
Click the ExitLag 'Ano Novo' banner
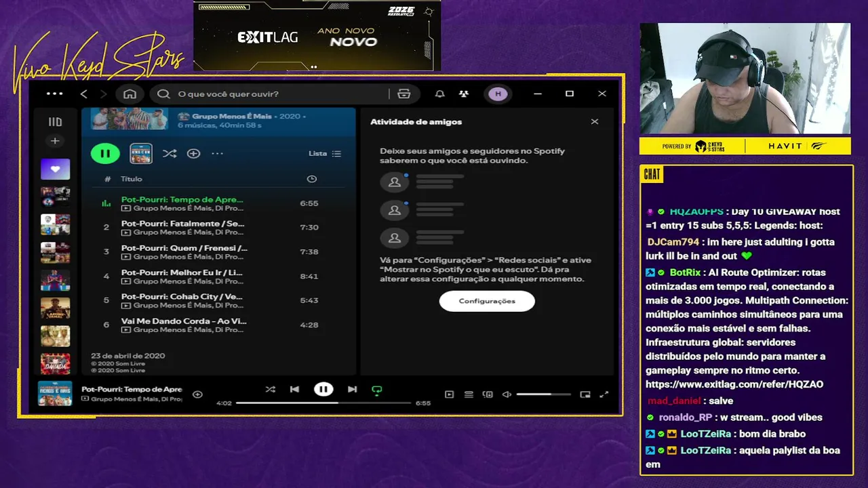(317, 36)
